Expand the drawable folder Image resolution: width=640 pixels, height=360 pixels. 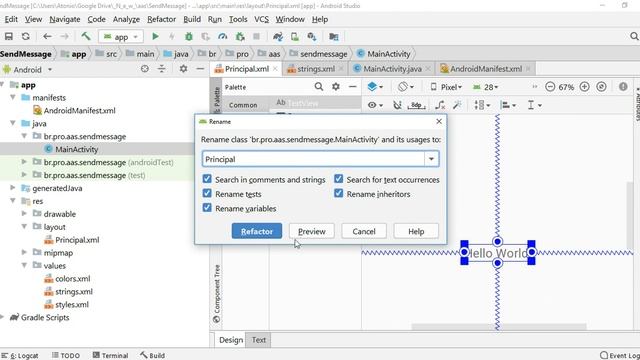coord(24,213)
